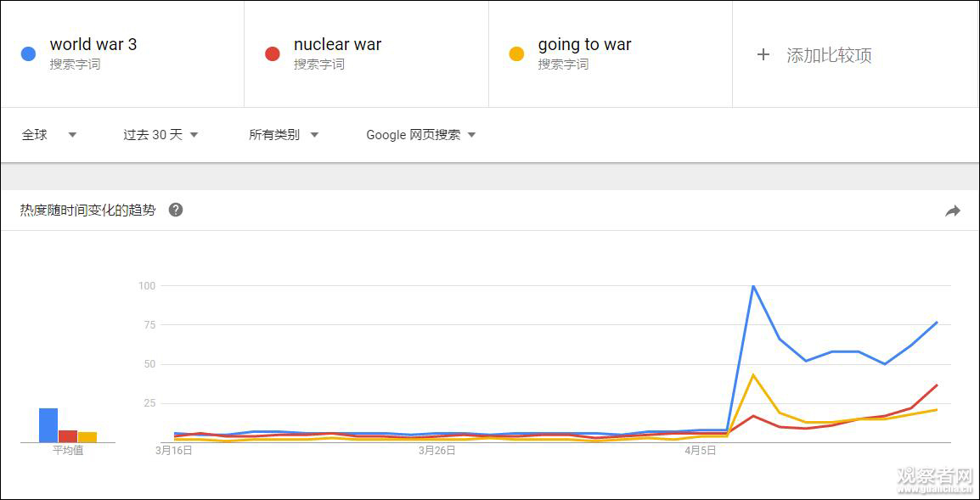Click the blue line peak at 100
Screen dimensions: 980x500
click(x=753, y=286)
